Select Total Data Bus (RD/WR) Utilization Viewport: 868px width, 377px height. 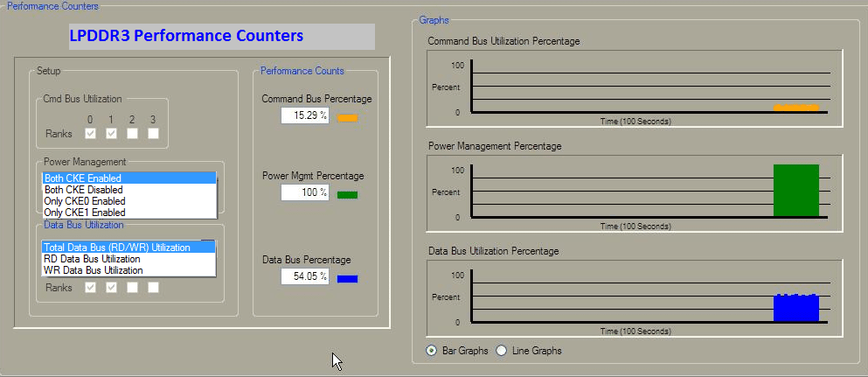coord(128,248)
